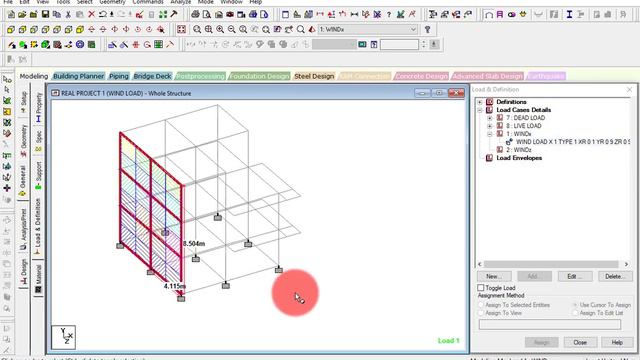This screenshot has width=640, height=360.
Task: Click the question mark icon in top toolbar
Action: [x=389, y=15]
